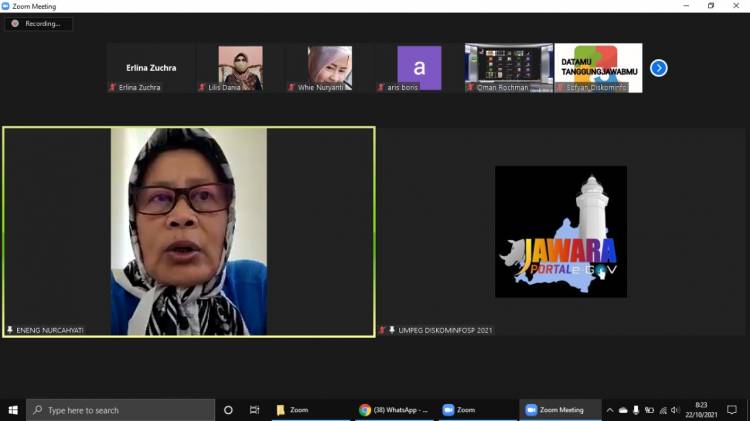Show next page of participant thumbnails
Viewport: 750px width, 421px height.
[x=658, y=68]
